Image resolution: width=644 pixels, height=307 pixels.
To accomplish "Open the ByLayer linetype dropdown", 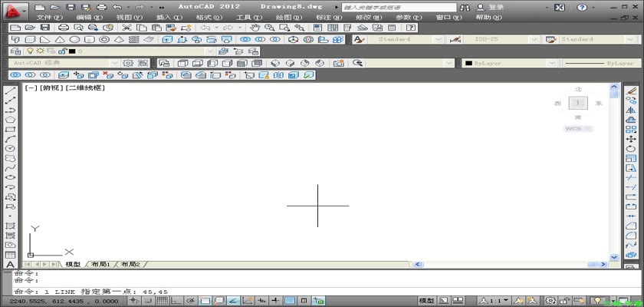I will click(x=600, y=63).
